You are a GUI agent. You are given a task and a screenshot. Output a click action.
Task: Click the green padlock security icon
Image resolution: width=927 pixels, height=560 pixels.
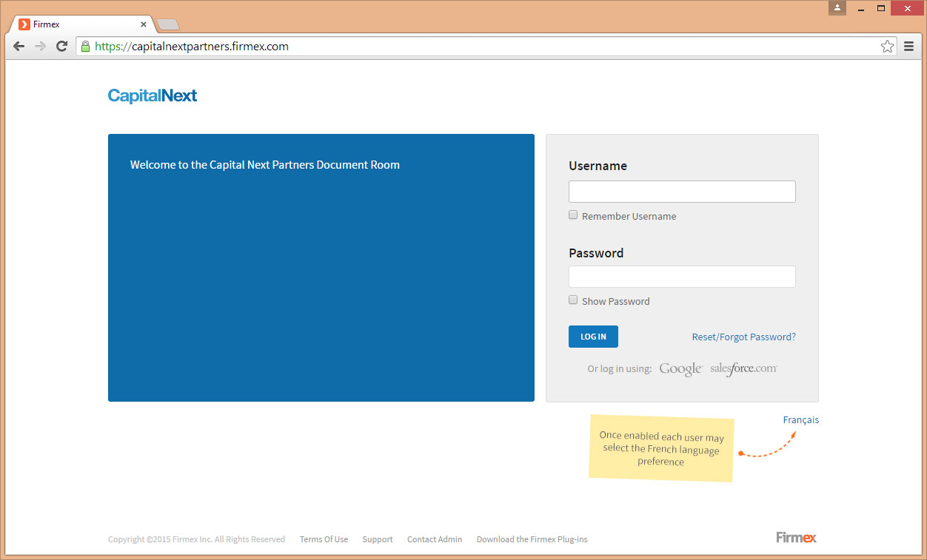(85, 47)
